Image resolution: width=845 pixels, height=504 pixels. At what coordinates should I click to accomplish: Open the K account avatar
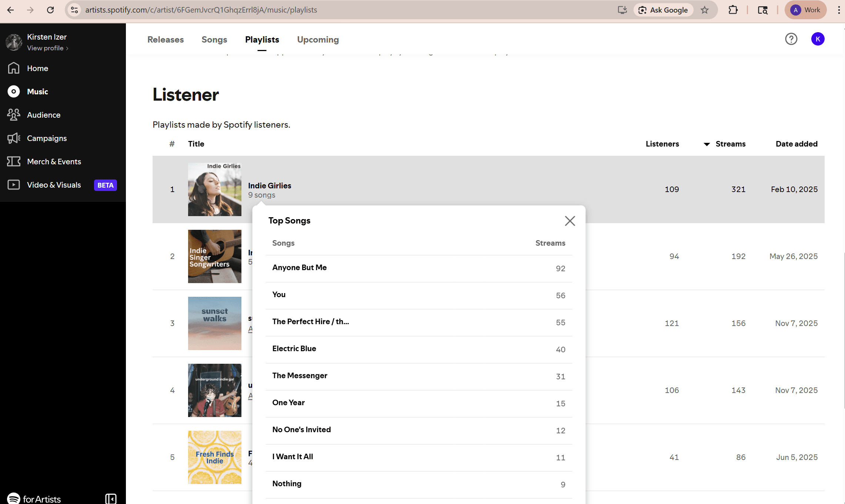pyautogui.click(x=818, y=39)
